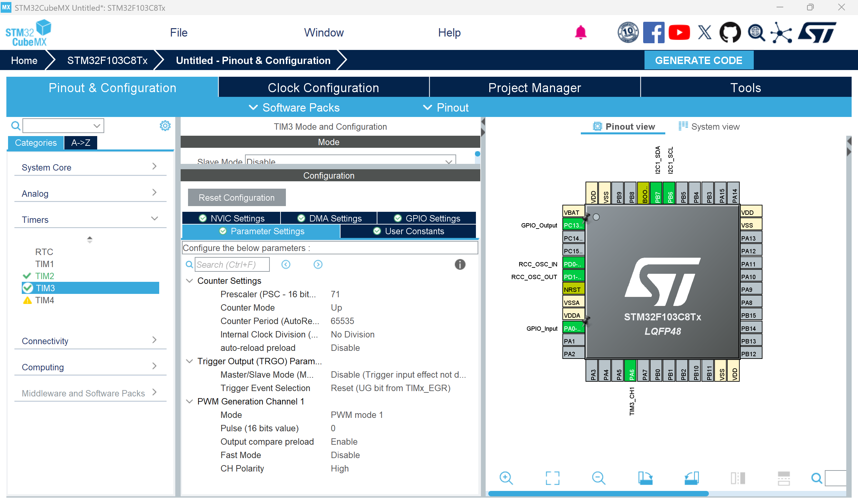This screenshot has height=504, width=858.
Task: Zoom in on the pinout view
Action: tap(506, 478)
